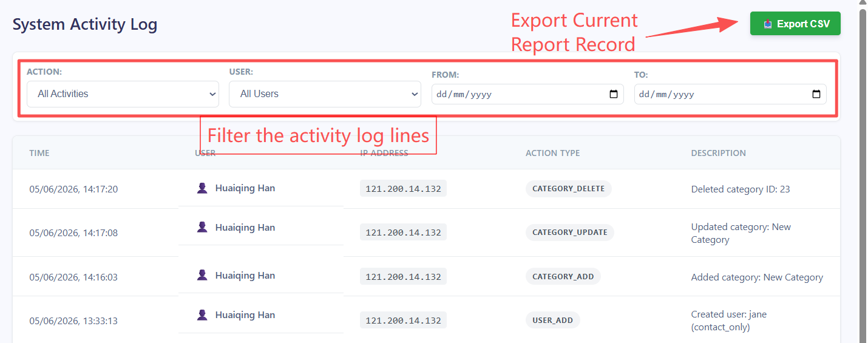Focus the TO date input field
The height and width of the screenshot is (343, 868).
tap(730, 94)
